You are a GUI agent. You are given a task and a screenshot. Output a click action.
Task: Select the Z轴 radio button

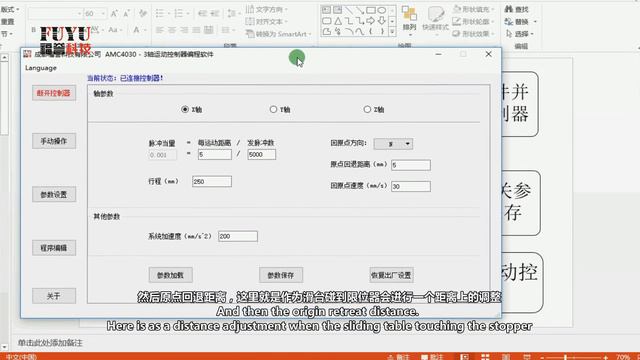(367, 109)
